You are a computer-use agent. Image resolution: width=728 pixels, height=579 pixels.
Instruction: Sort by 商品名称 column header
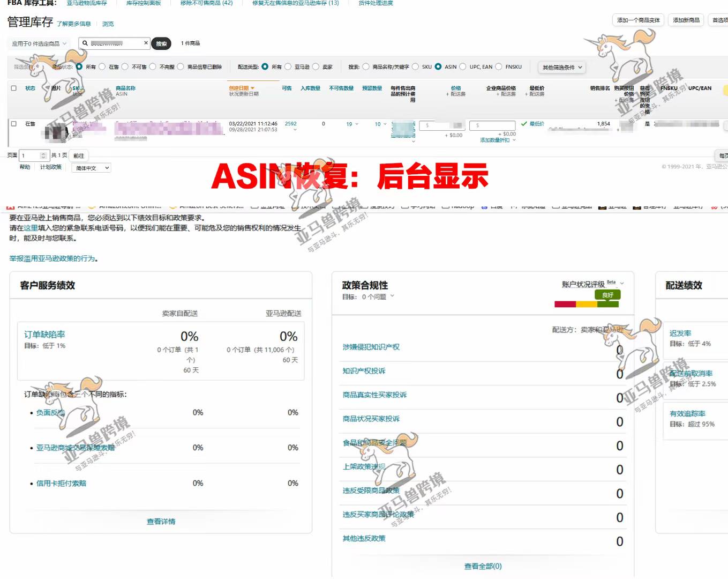(125, 88)
